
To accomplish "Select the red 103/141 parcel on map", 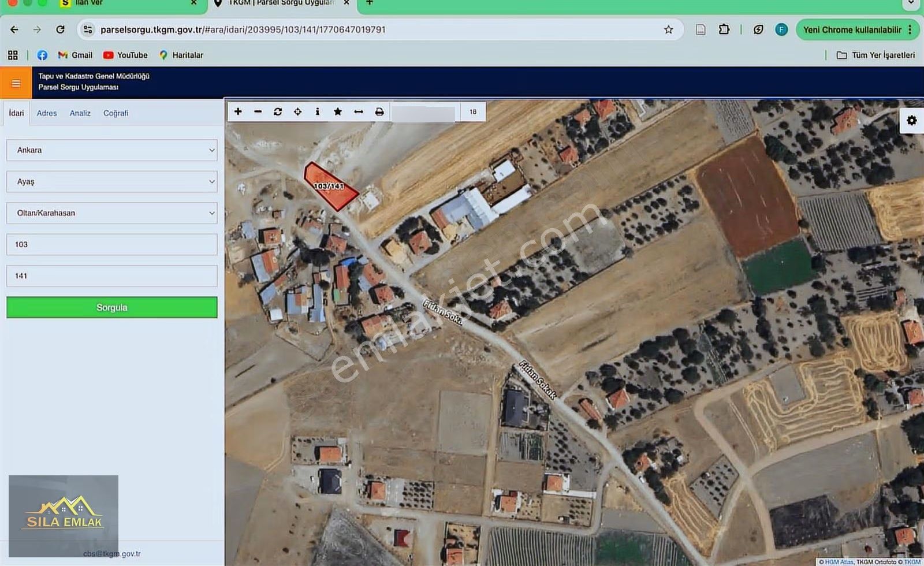I will (329, 186).
